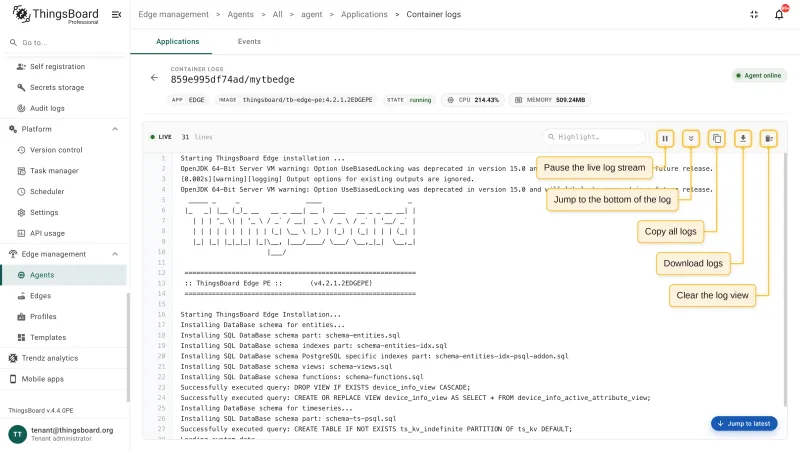Click the APP EDGE chip
The height and width of the screenshot is (450, 800).
188,100
